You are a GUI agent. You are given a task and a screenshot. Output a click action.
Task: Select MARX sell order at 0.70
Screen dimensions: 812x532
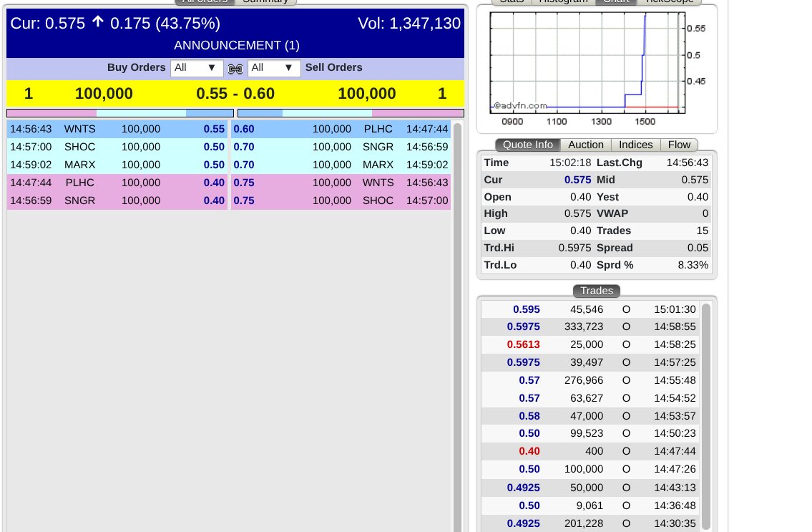pyautogui.click(x=341, y=165)
